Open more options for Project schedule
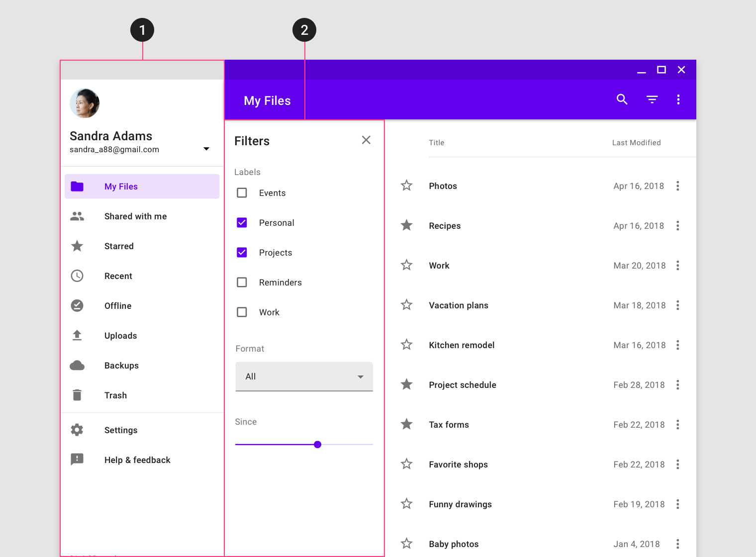Image resolution: width=756 pixels, height=557 pixels. point(678,385)
